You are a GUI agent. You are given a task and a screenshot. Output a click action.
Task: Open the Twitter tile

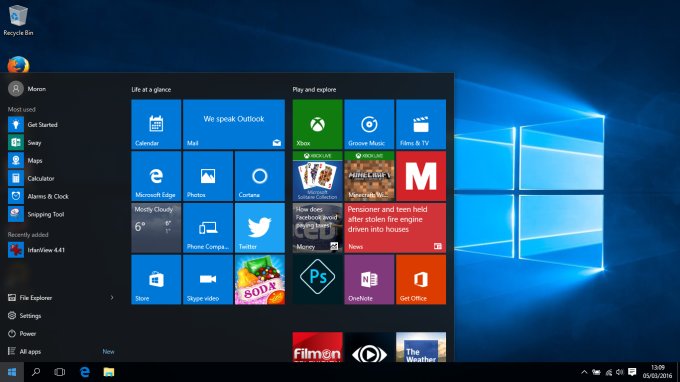pyautogui.click(x=259, y=228)
